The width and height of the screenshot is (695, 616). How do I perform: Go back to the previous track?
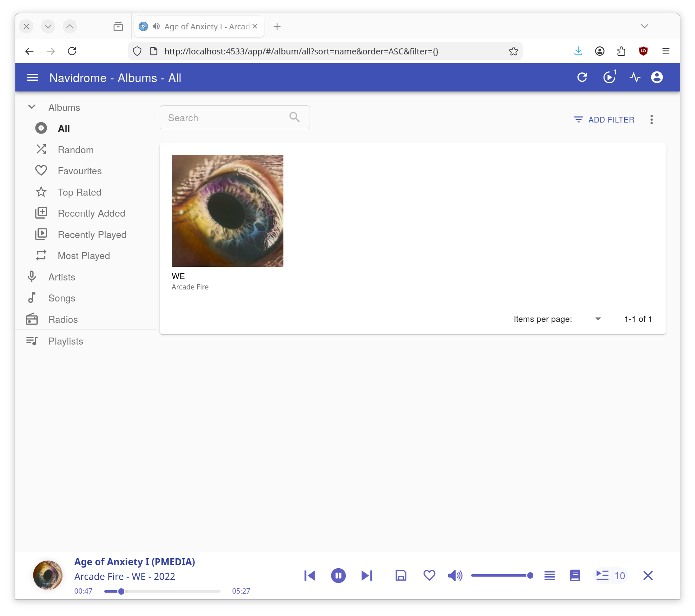(309, 576)
